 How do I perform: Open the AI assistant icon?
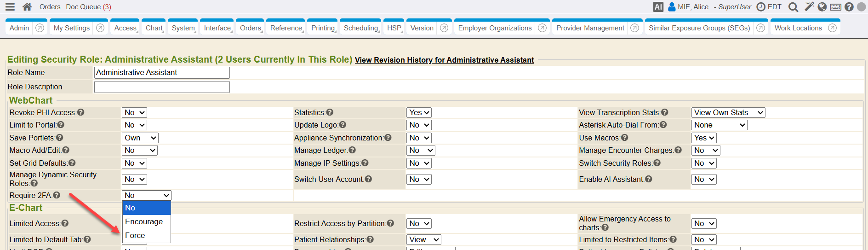pyautogui.click(x=658, y=7)
